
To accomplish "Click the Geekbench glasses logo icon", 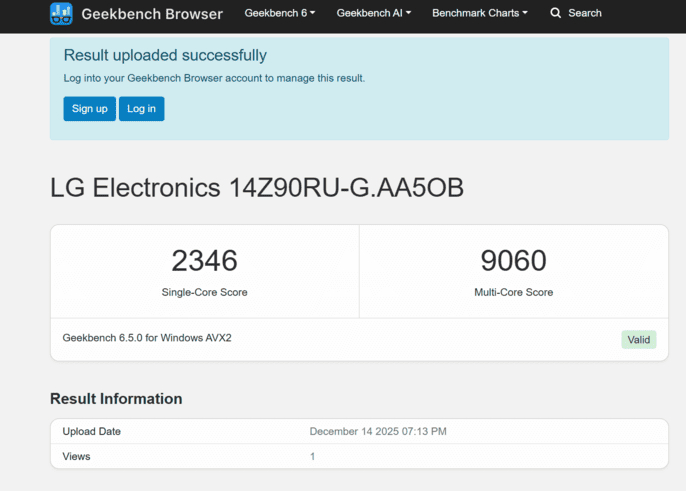I will click(61, 14).
